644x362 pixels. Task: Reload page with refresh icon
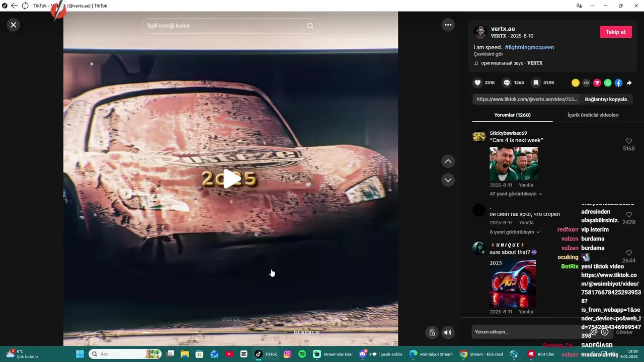point(25,6)
